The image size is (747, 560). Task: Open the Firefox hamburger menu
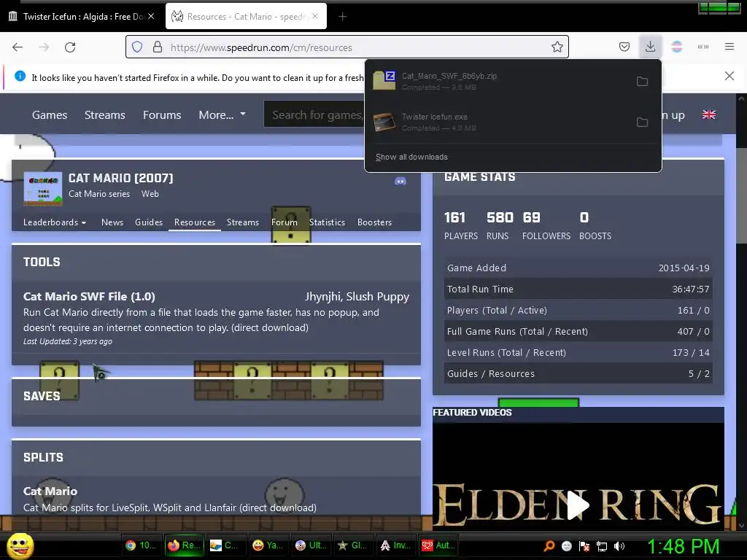click(729, 47)
